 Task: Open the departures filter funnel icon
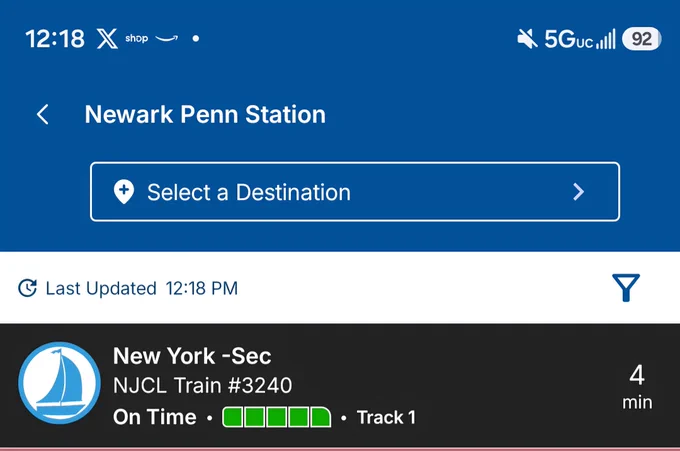[x=626, y=288]
